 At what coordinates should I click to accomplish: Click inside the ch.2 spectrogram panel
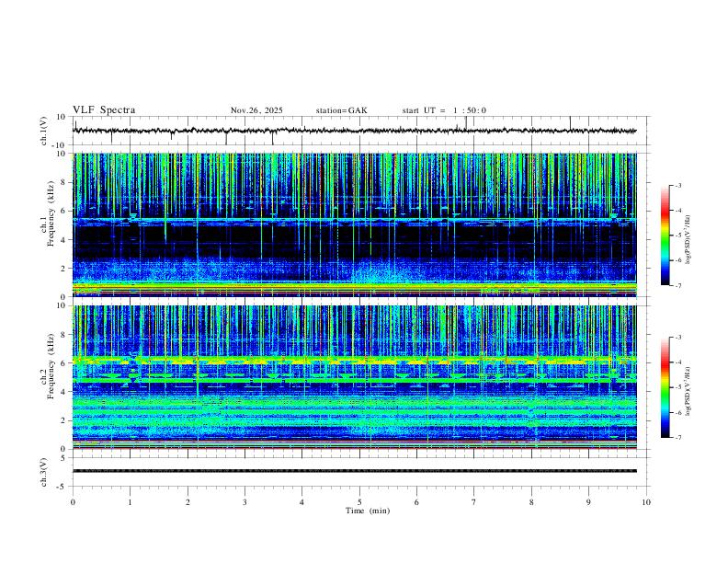click(x=354, y=377)
